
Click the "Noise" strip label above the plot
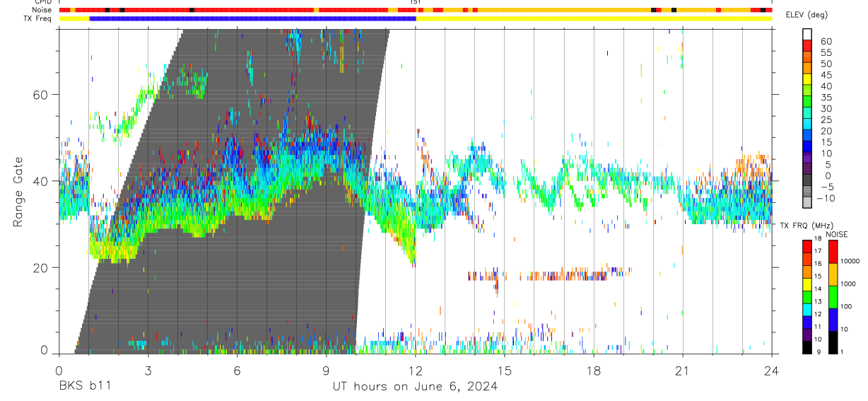[x=43, y=10]
